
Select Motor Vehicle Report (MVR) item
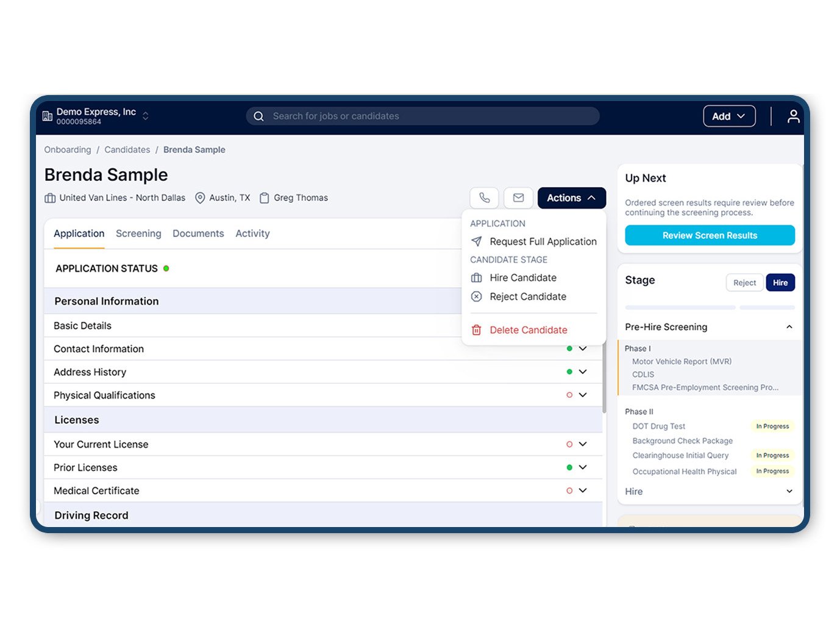coord(682,362)
